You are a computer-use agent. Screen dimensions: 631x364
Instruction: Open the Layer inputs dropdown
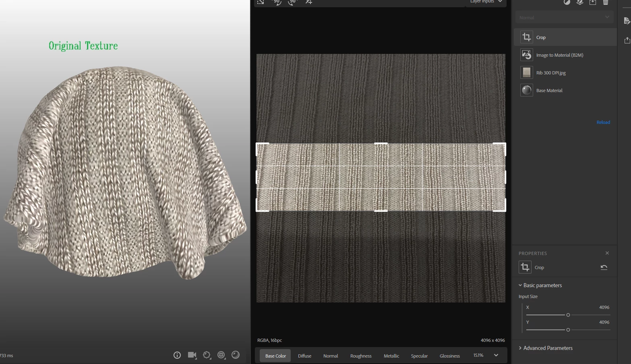point(486,2)
